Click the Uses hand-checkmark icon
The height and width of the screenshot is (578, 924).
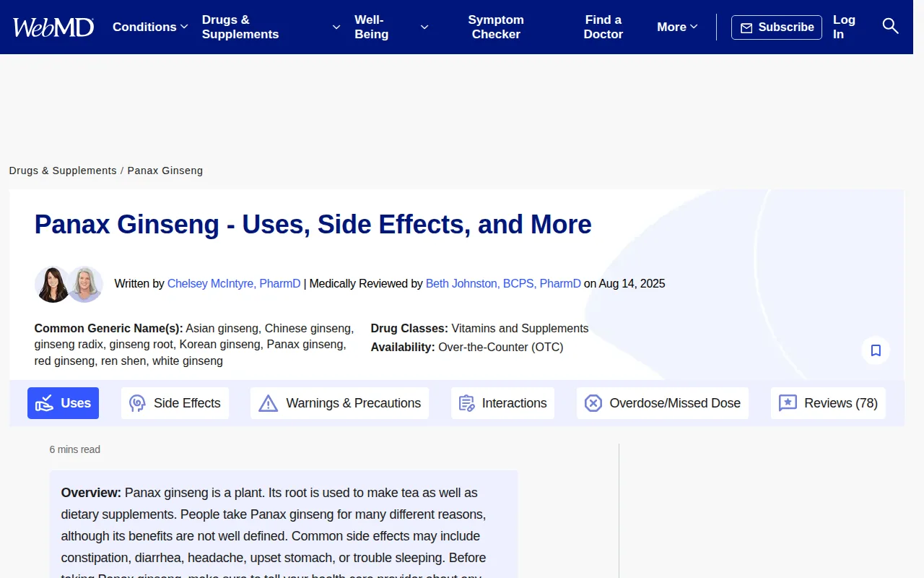45,403
